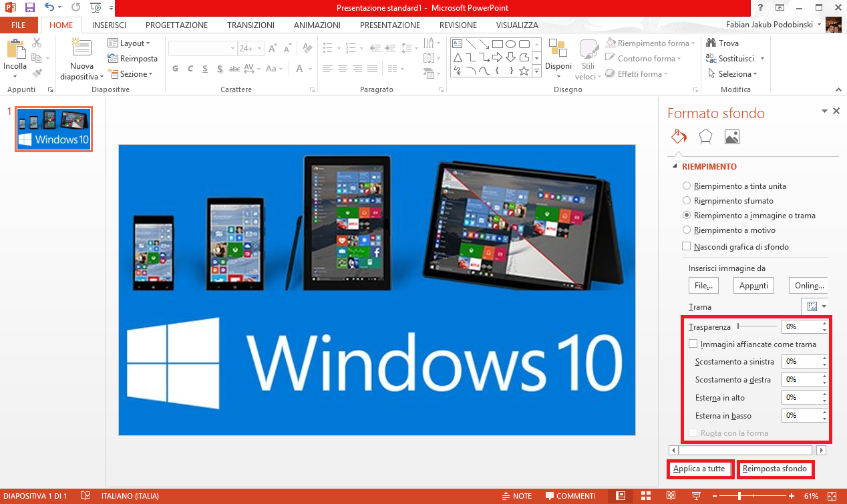Click Trova binoculars to find text
The image size is (847, 504).
point(723,43)
